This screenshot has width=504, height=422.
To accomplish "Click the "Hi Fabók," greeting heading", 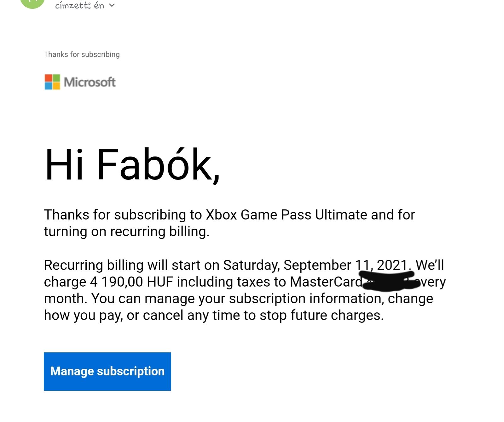I will tap(132, 165).
